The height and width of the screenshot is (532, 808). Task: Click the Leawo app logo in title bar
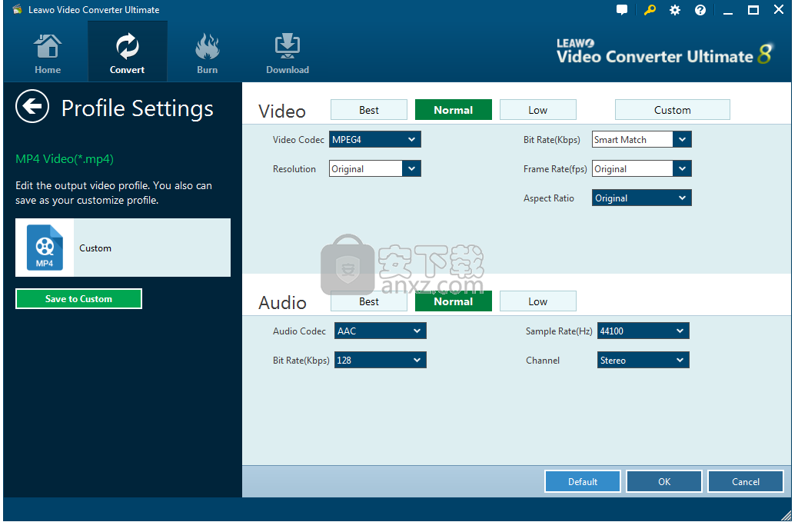tap(18, 9)
